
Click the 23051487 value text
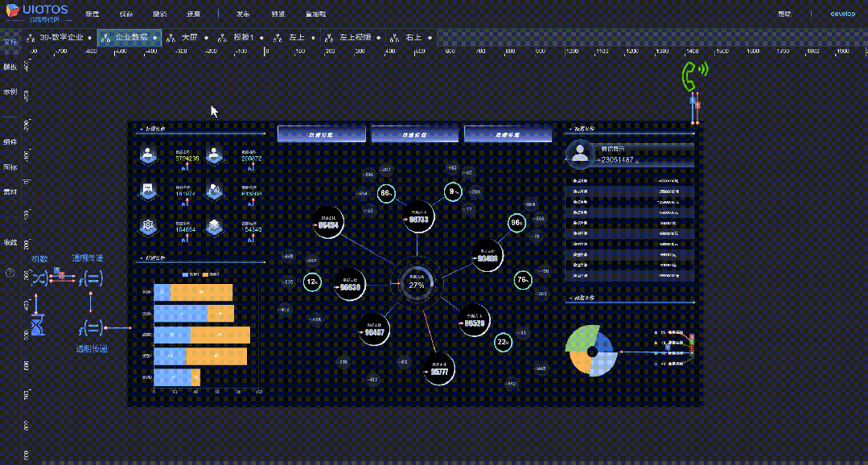tap(617, 160)
